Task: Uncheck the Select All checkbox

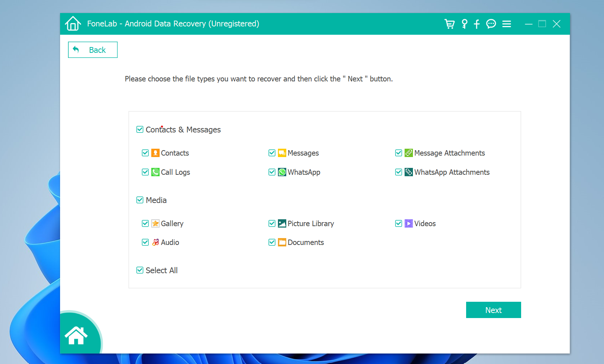Action: coord(140,270)
